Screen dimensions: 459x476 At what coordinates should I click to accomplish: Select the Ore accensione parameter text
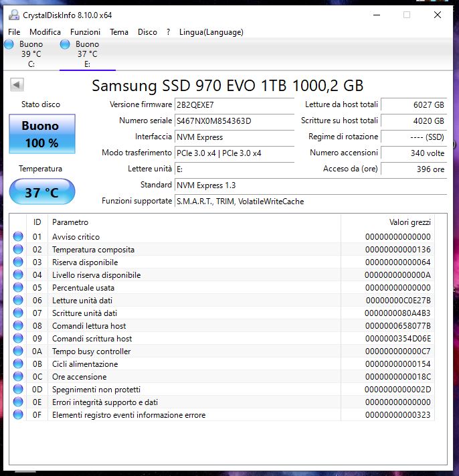coord(79,377)
